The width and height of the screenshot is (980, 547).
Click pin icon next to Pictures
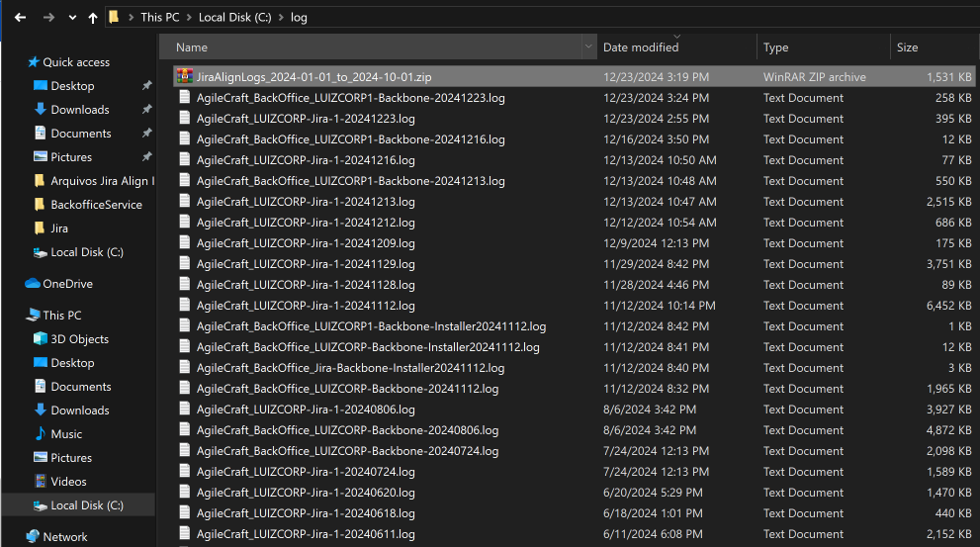tap(147, 157)
